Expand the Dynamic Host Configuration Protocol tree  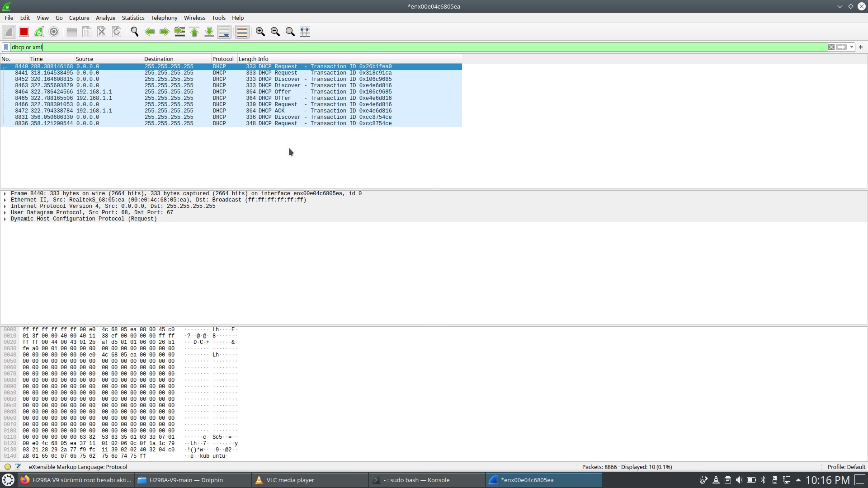[x=5, y=219]
